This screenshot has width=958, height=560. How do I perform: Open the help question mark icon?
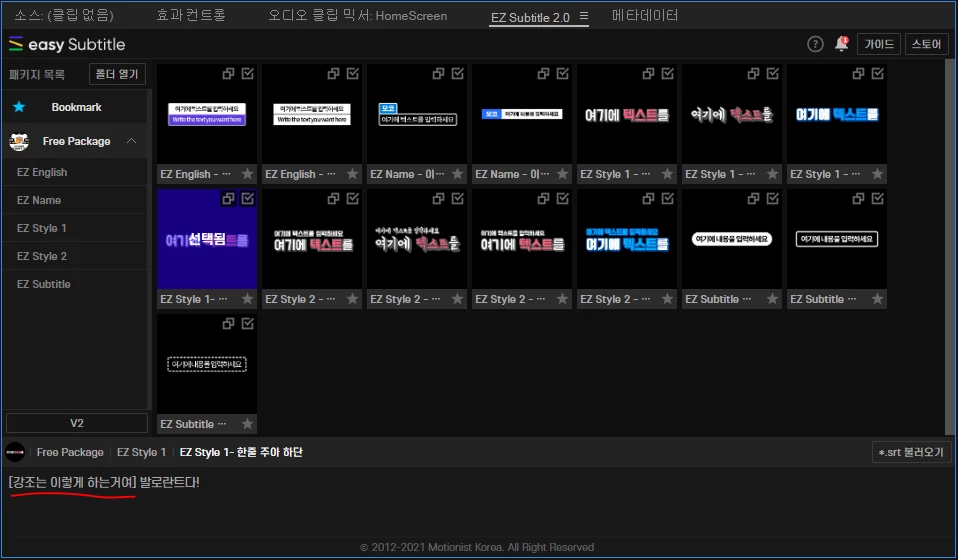[x=815, y=44]
